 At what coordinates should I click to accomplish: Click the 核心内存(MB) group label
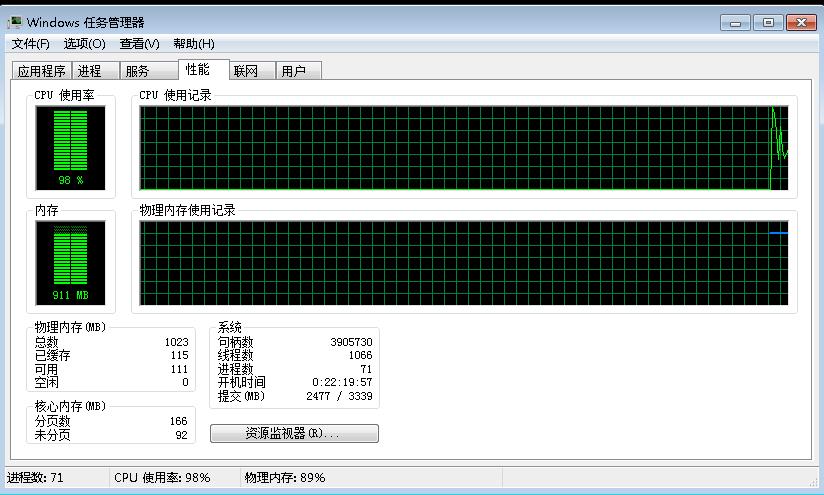pos(70,406)
